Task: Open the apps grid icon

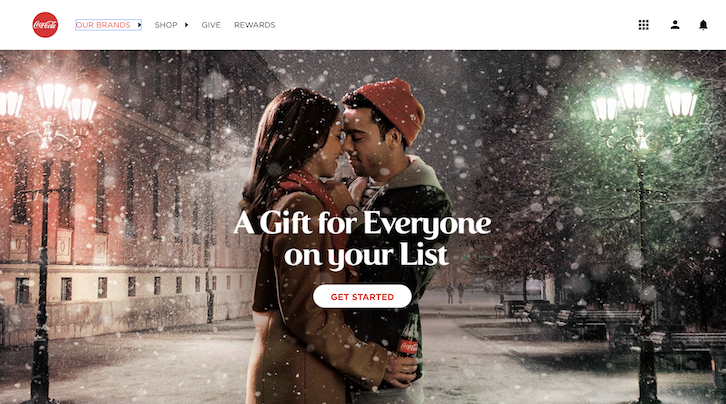Action: (x=644, y=25)
